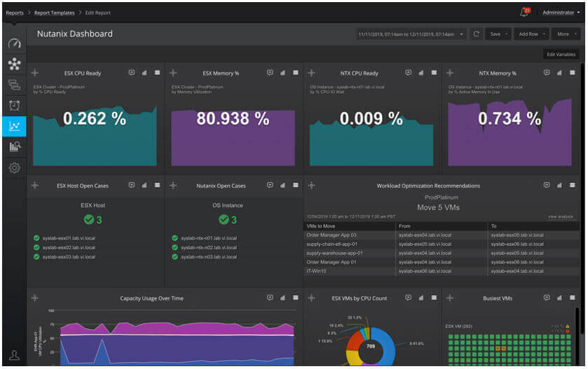The height and width of the screenshot is (369, 588).
Task: Click the Edit Variables button
Action: point(561,55)
